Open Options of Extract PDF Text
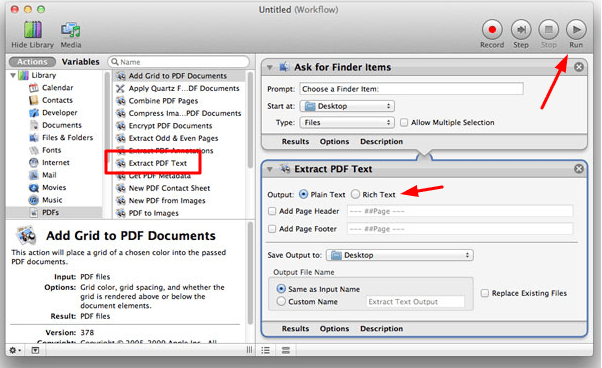 (x=334, y=329)
